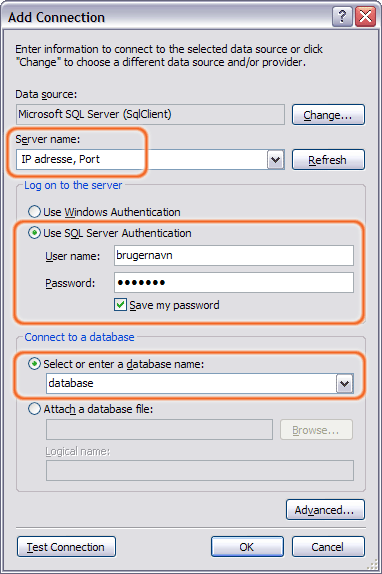Click the database name text box
Image resolution: width=382 pixels, height=574 pixels.
click(191, 384)
